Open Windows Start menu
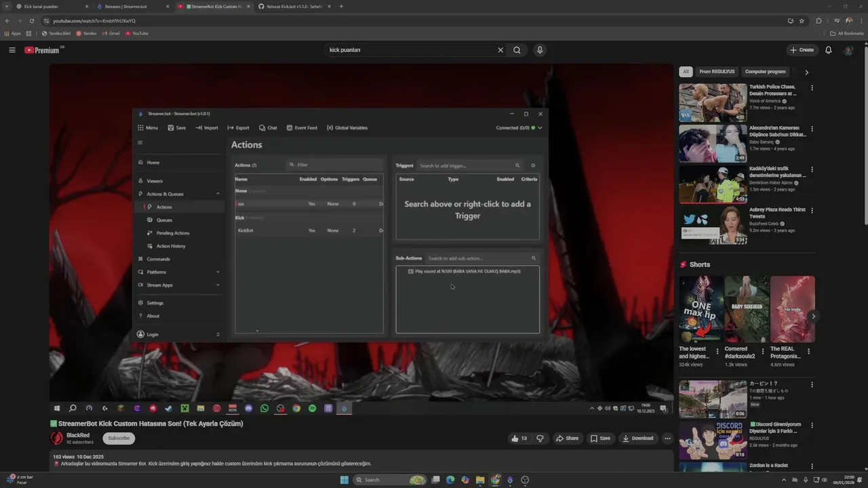The image size is (868, 488). click(344, 480)
